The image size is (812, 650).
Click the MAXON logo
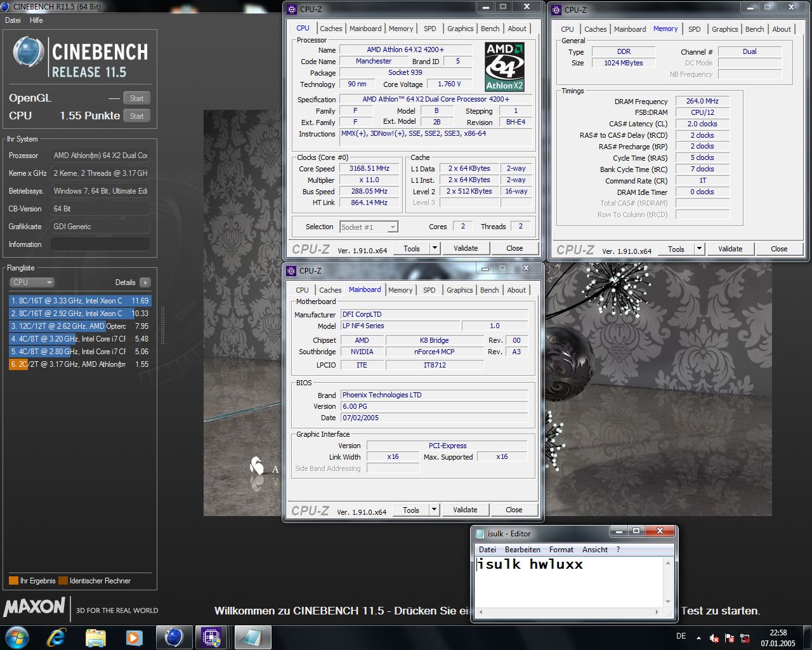coord(34,607)
